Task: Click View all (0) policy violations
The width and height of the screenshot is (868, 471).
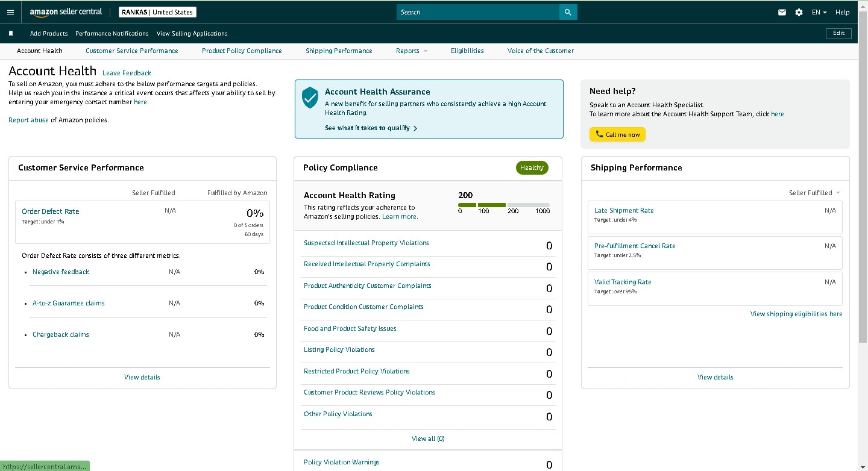Action: pyautogui.click(x=428, y=439)
